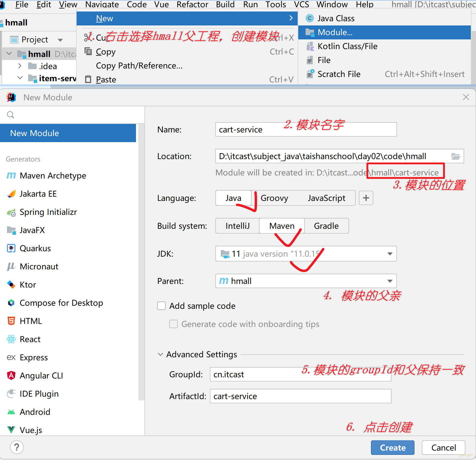The height and width of the screenshot is (460, 476).
Task: Collapse the hmall project tree node
Action: 9,54
